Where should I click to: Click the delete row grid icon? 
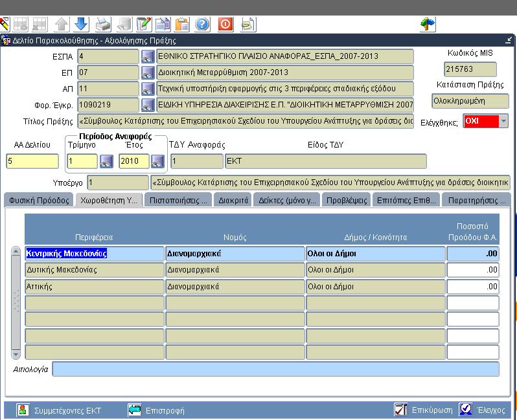coord(40,25)
